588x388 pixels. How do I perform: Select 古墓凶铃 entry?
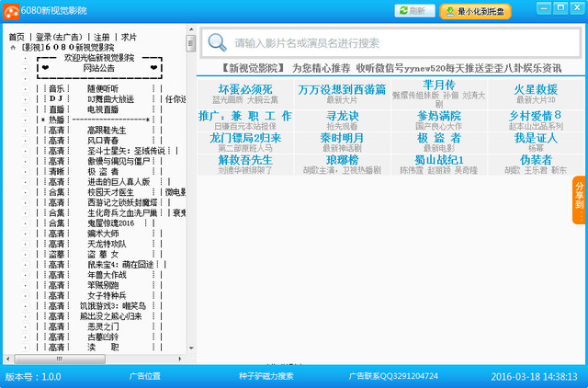(x=103, y=337)
